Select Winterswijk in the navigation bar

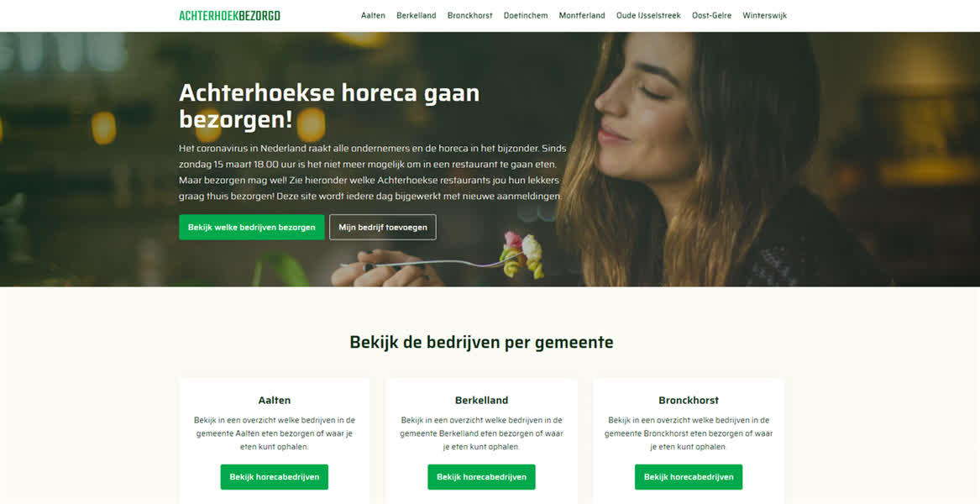click(764, 16)
